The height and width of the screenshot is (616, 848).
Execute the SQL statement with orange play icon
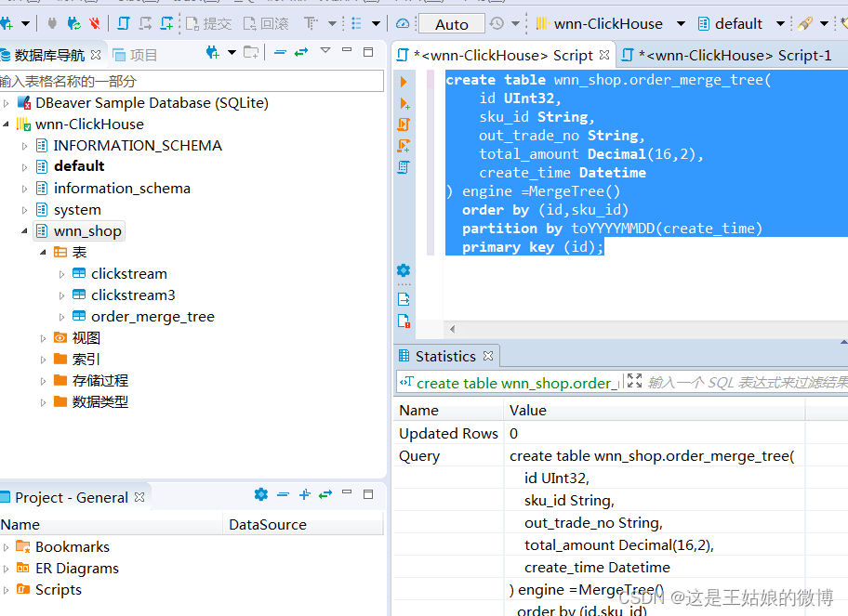(403, 82)
